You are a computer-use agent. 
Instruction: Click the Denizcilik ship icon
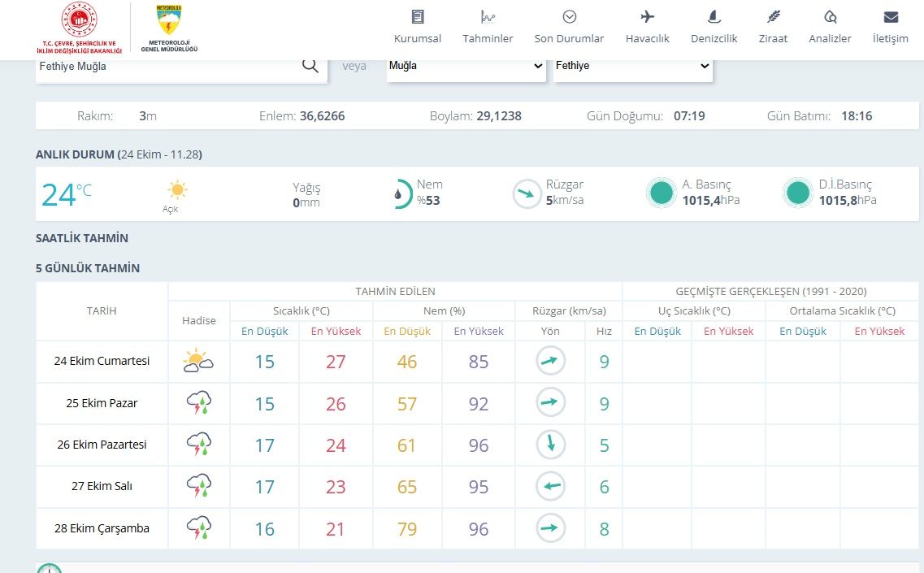tap(714, 16)
